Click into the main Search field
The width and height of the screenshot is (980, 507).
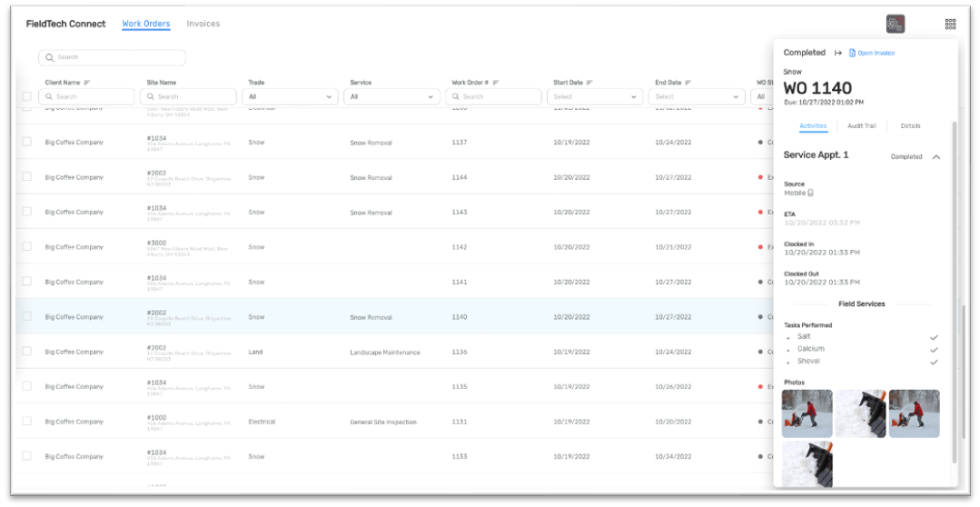pyautogui.click(x=112, y=57)
